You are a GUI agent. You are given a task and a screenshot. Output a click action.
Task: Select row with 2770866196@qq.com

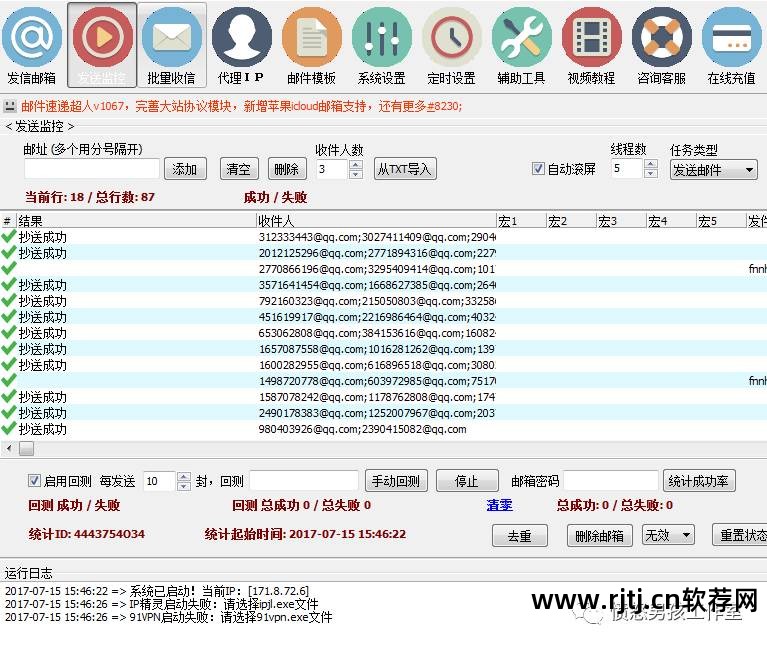tap(384, 269)
